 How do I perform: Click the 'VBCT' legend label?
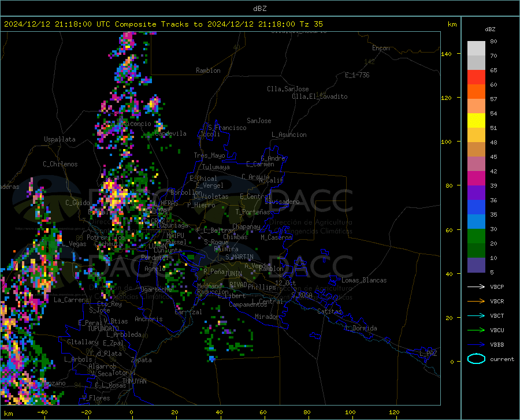tap(497, 316)
